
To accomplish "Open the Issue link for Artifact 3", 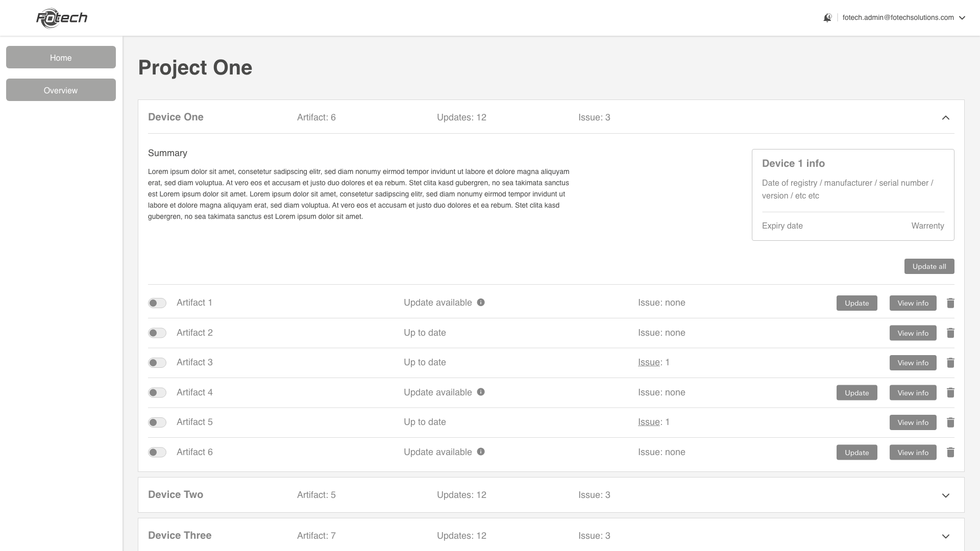I will (x=649, y=362).
